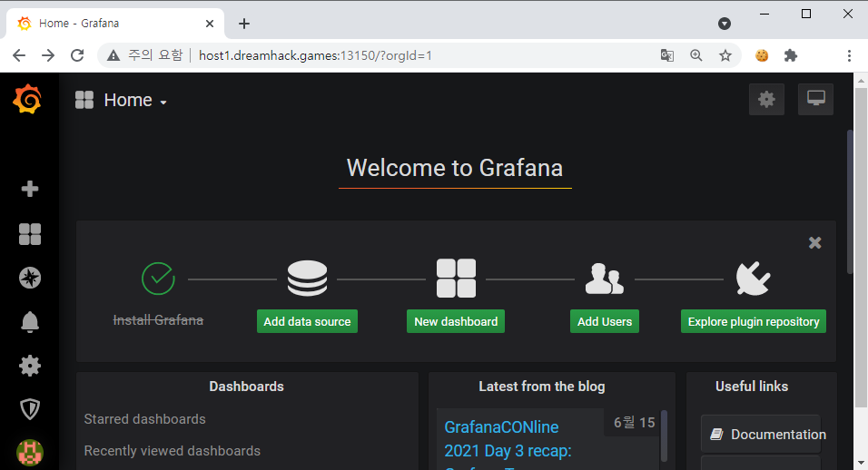This screenshot has width=868, height=470.
Task: Click the not secure warning icon
Action: [113, 55]
